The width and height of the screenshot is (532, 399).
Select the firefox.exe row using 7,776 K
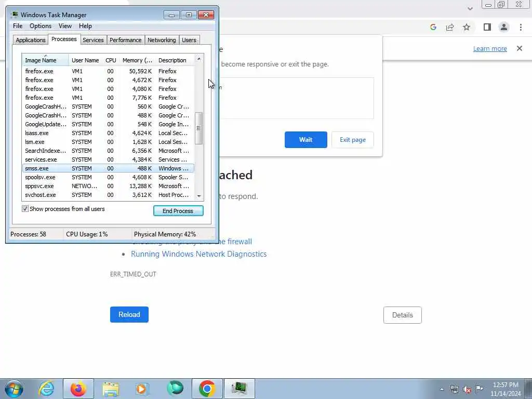[108, 98]
